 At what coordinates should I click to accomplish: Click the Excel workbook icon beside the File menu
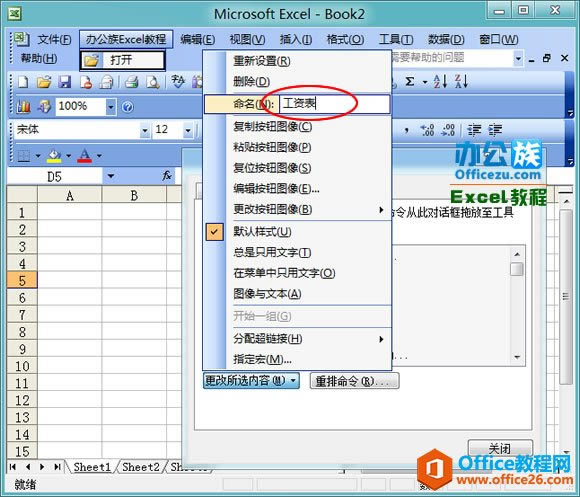pyautogui.click(x=21, y=39)
